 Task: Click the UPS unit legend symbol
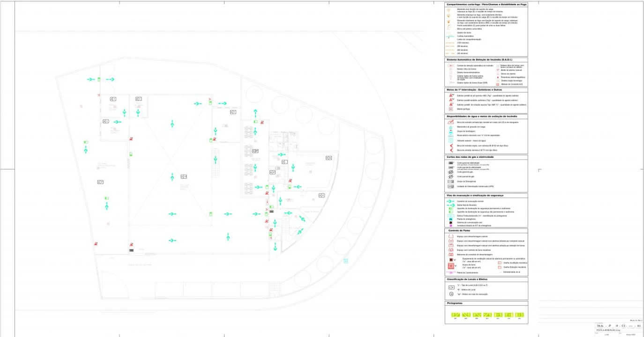pos(450,186)
